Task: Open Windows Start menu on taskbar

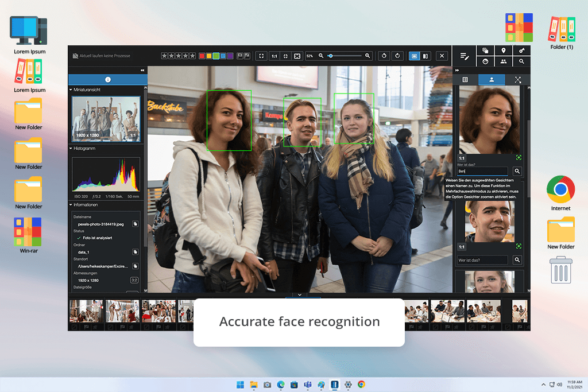Action: (x=241, y=385)
